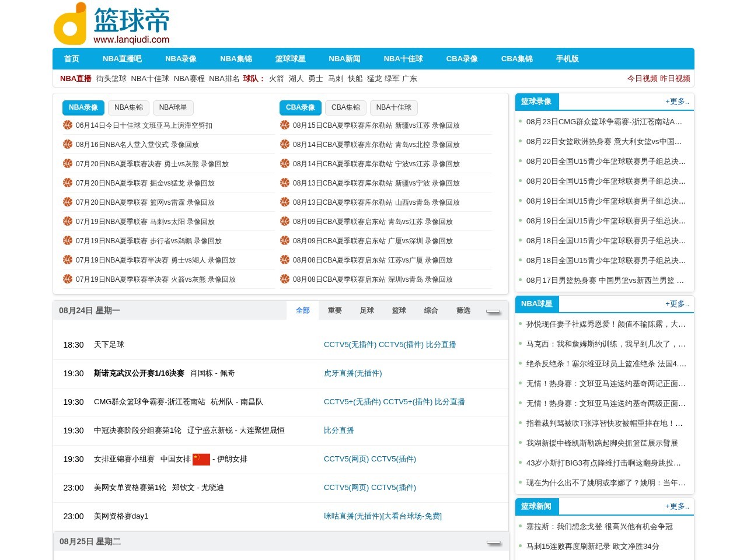Open 猛龙 team link
Viewport: 747px width, 560px height.
click(375, 79)
